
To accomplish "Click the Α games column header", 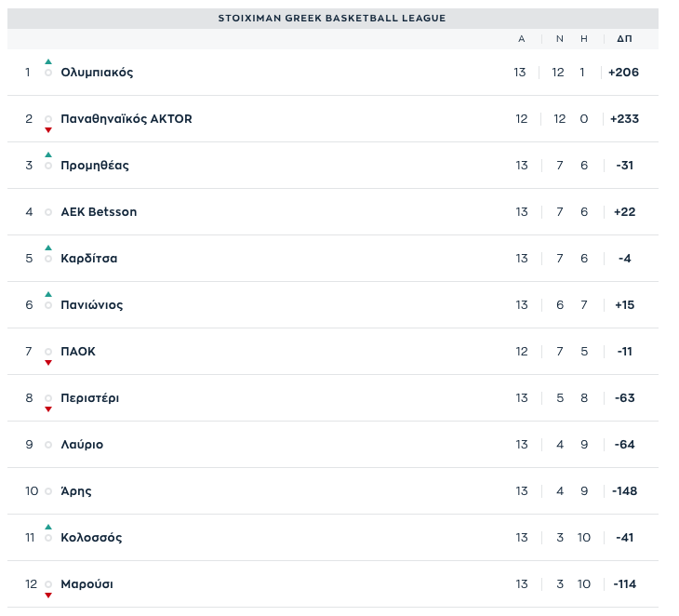I will 521,39.
